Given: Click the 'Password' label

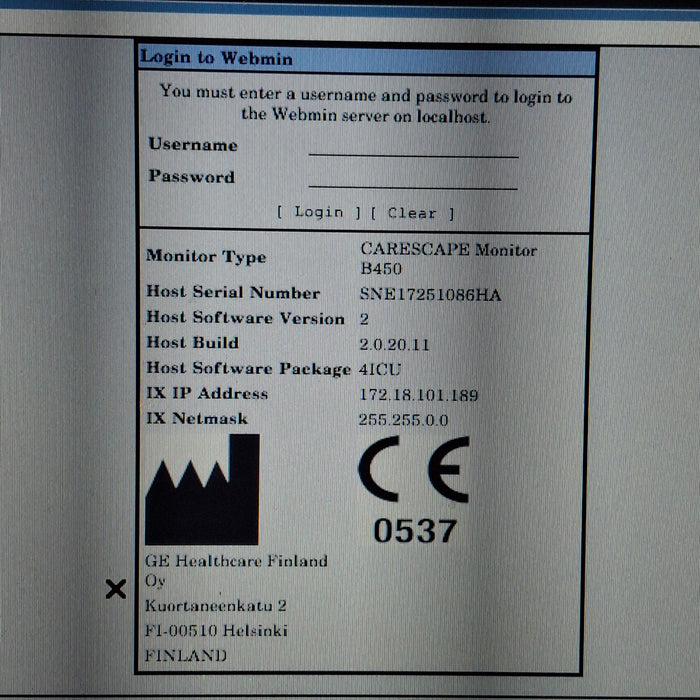Looking at the screenshot, I should (x=192, y=176).
